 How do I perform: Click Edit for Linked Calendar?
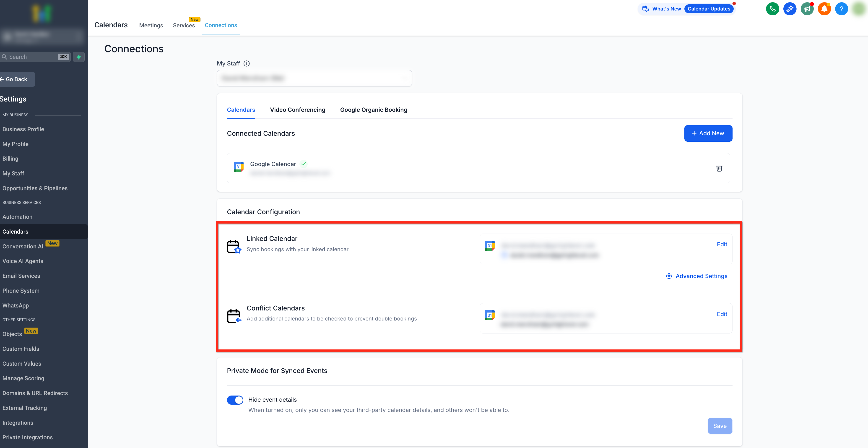[722, 244]
